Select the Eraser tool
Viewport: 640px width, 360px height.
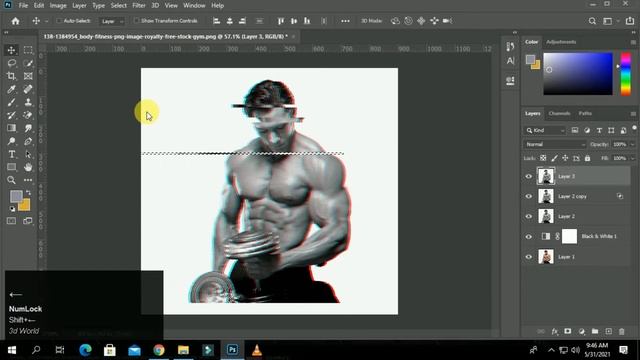click(x=28, y=116)
